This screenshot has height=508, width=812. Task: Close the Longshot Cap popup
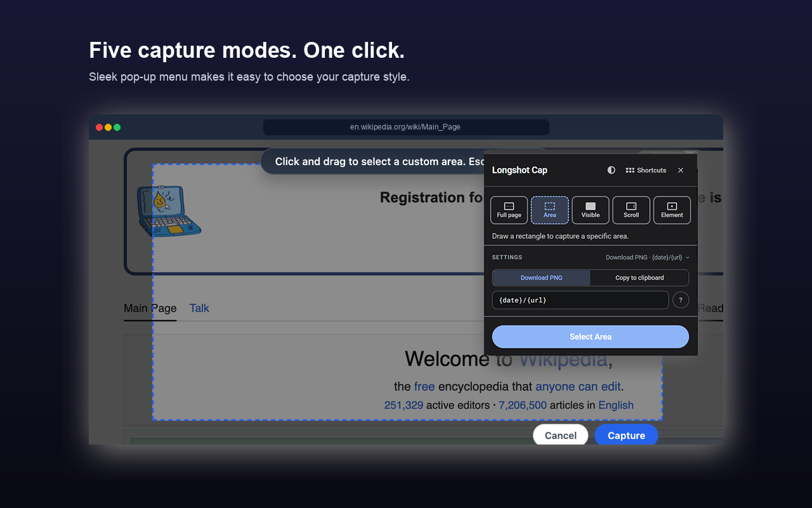point(681,170)
